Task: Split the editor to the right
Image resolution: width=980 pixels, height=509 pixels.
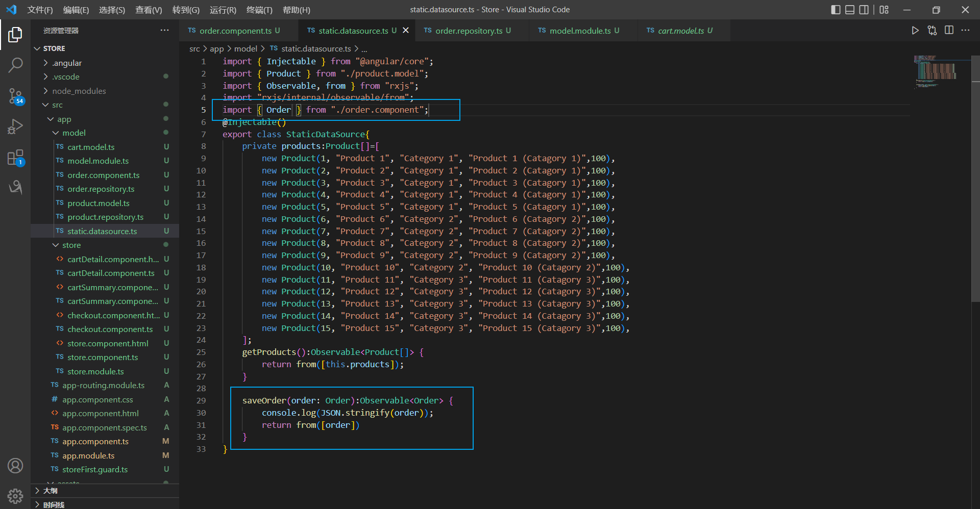Action: [x=949, y=31]
